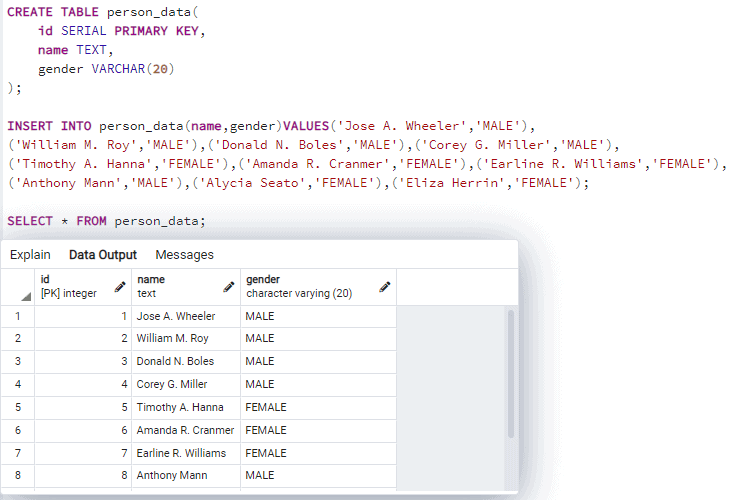Click the 'Amanda R. Cranmer' name cell
Viewport: 740px width, 500px height.
click(x=186, y=431)
